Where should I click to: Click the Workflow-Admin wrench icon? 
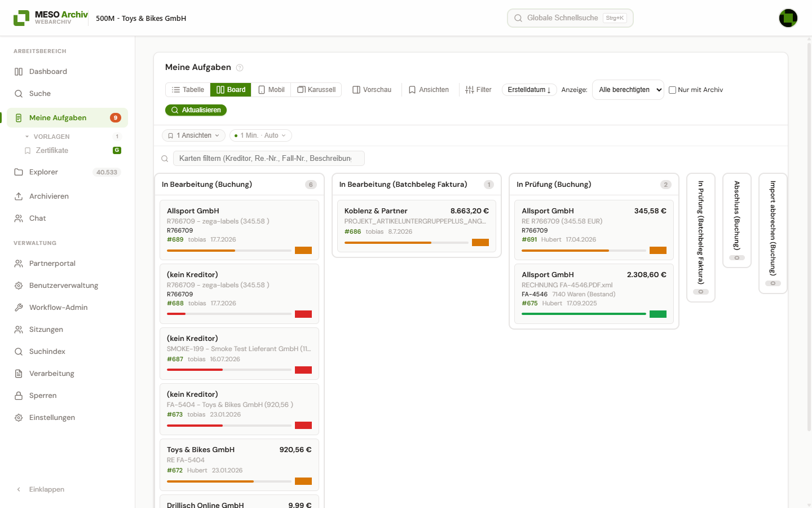19,308
